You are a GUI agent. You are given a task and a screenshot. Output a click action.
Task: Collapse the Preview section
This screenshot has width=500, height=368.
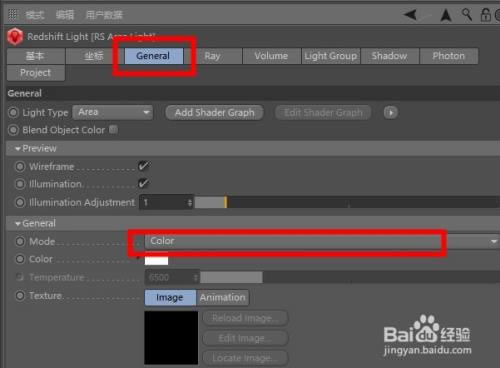click(18, 149)
